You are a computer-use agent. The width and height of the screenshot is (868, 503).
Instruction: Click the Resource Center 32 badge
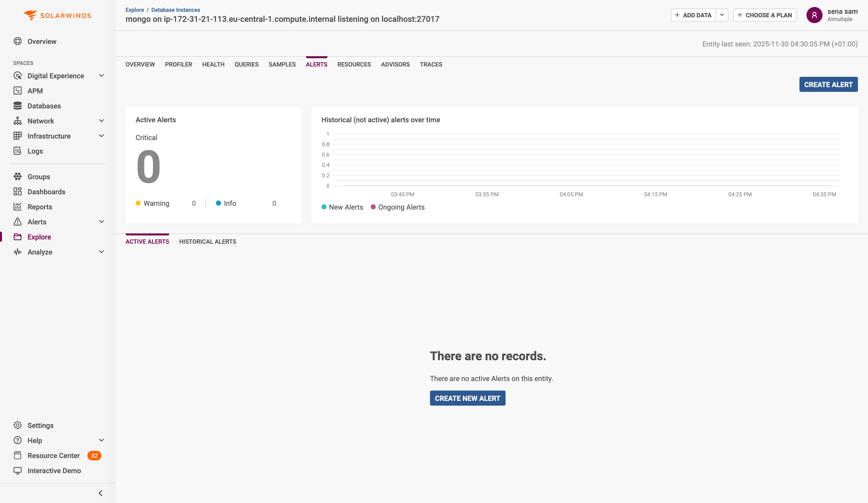click(x=94, y=456)
